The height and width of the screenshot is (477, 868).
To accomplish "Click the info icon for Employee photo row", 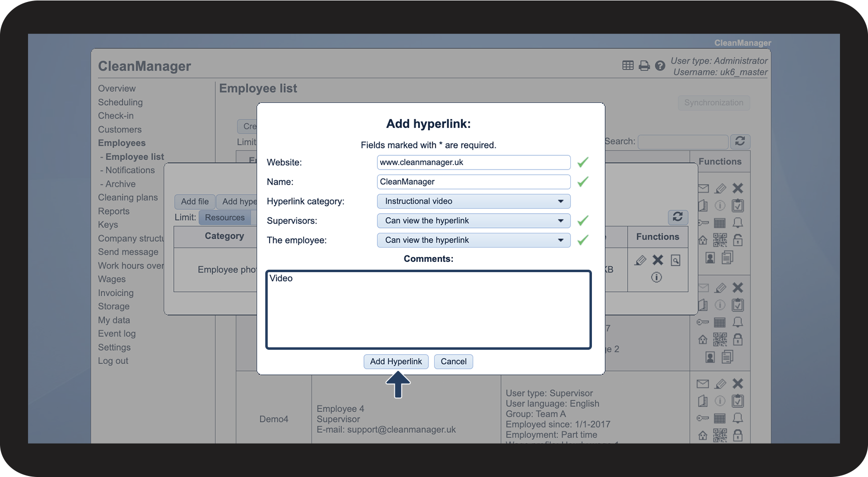I will point(656,278).
